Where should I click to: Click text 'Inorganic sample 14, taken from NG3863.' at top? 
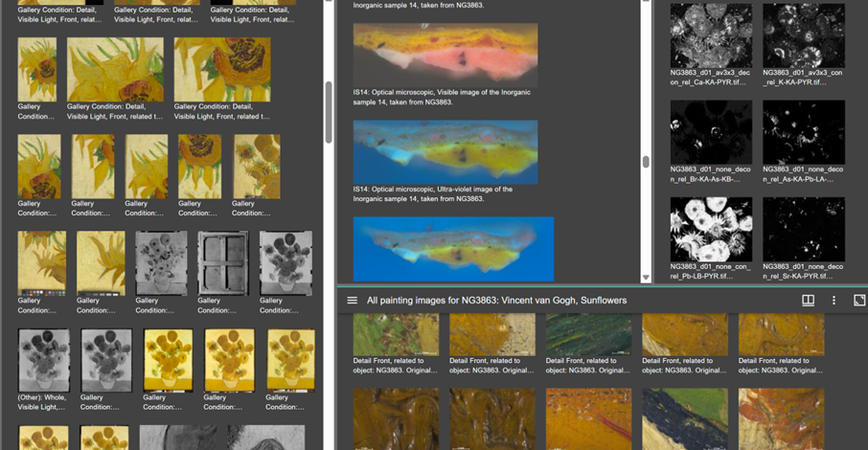[x=418, y=5]
